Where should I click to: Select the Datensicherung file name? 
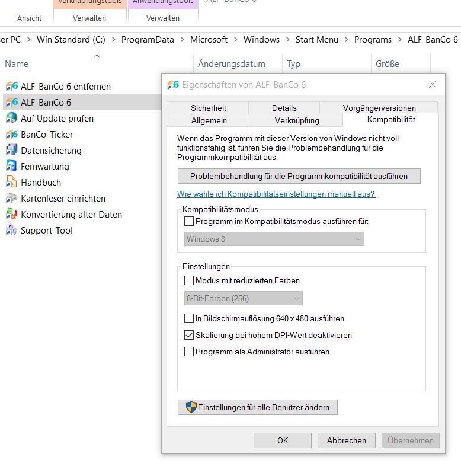point(51,150)
